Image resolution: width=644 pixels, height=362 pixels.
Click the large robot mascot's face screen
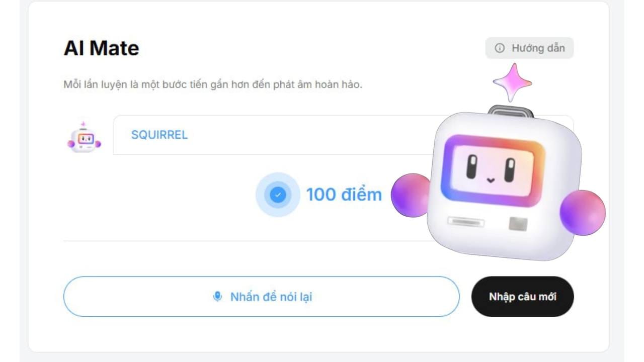pyautogui.click(x=493, y=170)
